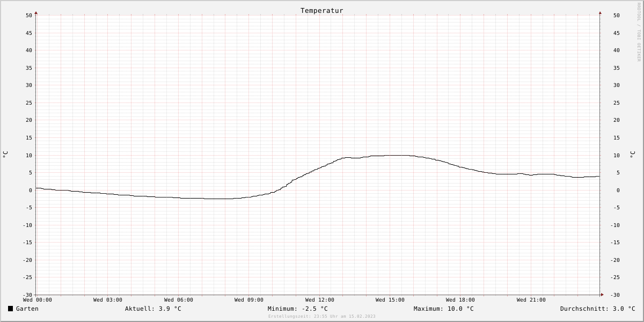Image resolution: width=644 pixels, height=322 pixels.
Task: Click the rotated °C unit label on right axis
Action: click(632, 154)
